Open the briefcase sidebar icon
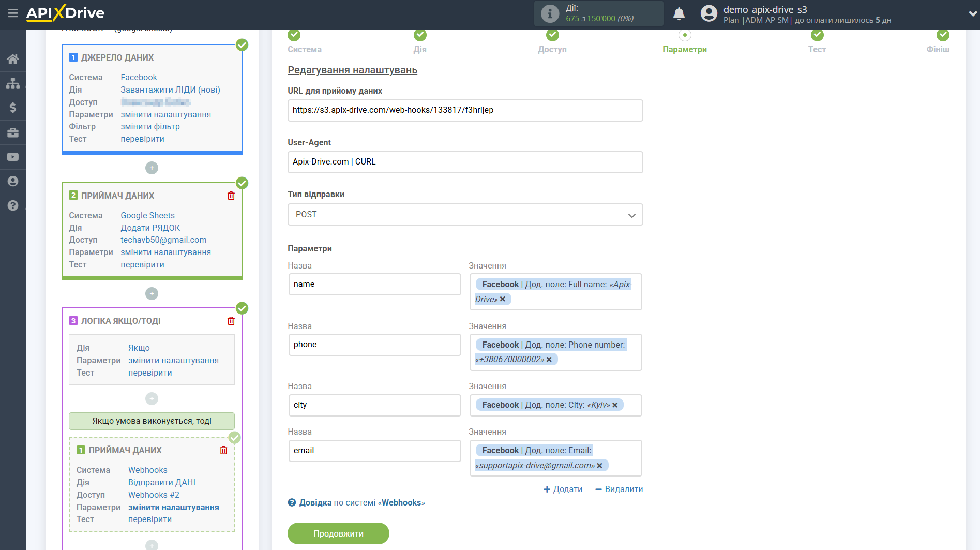 13,132
